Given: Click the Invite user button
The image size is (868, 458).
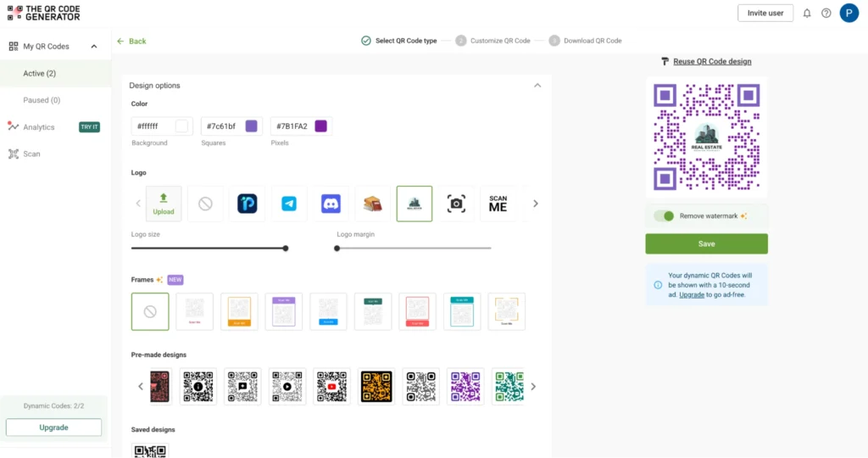Looking at the screenshot, I should (x=765, y=13).
